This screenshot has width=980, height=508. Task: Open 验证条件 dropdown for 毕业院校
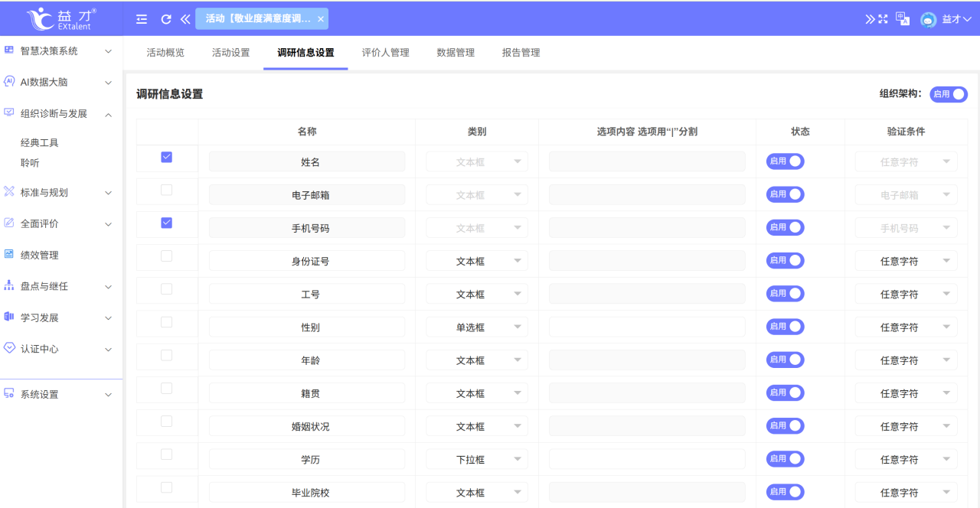(x=906, y=493)
